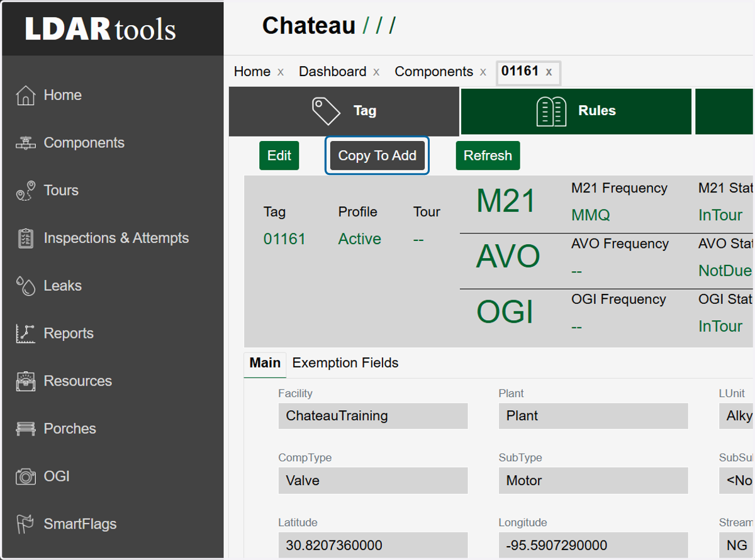755x560 pixels.
Task: Click the Chateau page title
Action: point(309,26)
